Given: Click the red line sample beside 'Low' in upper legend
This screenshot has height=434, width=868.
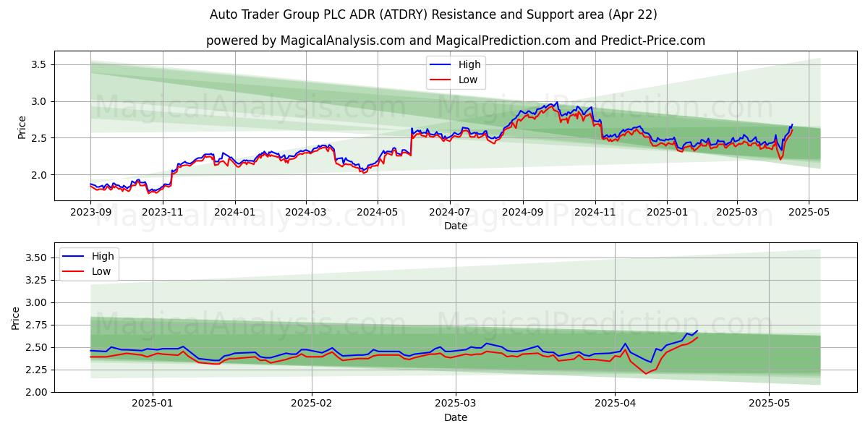Looking at the screenshot, I should pos(441,80).
